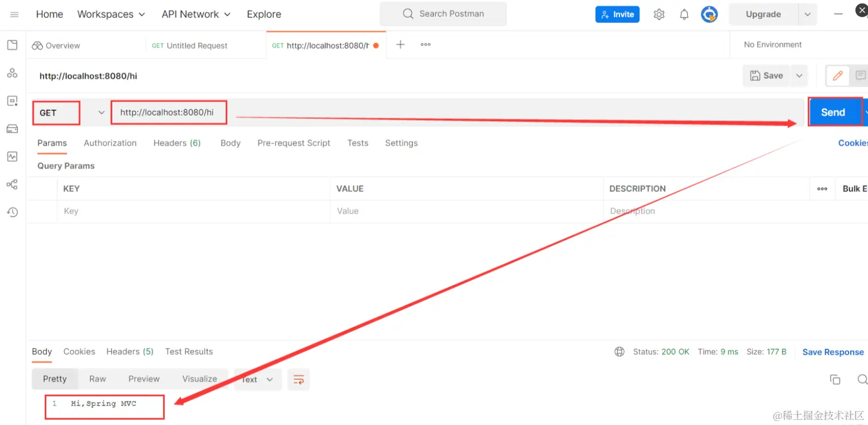
Task: Open tab options three-dot menu
Action: (x=425, y=45)
